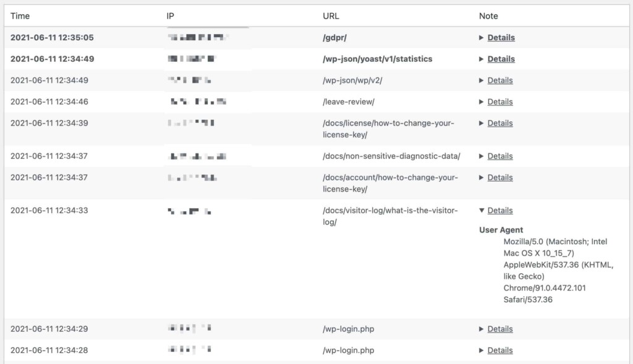The image size is (633, 364).
Task: Click the Time column header
Action: 20,16
